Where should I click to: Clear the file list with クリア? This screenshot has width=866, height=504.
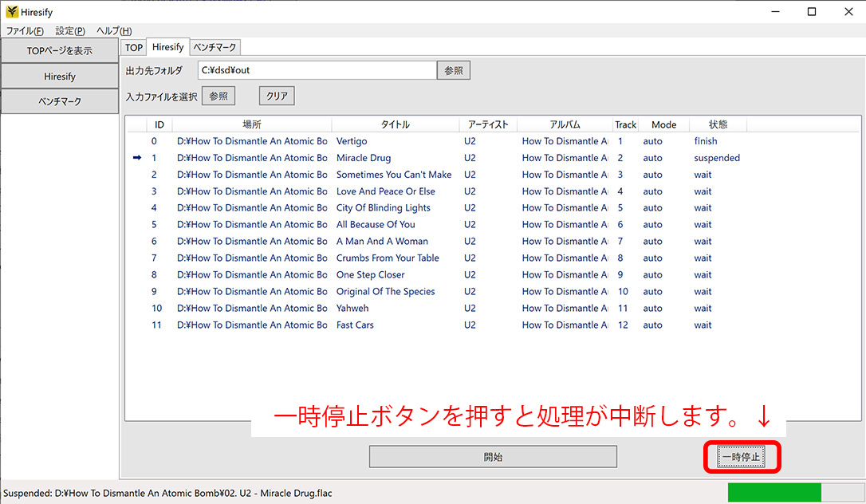click(x=277, y=96)
